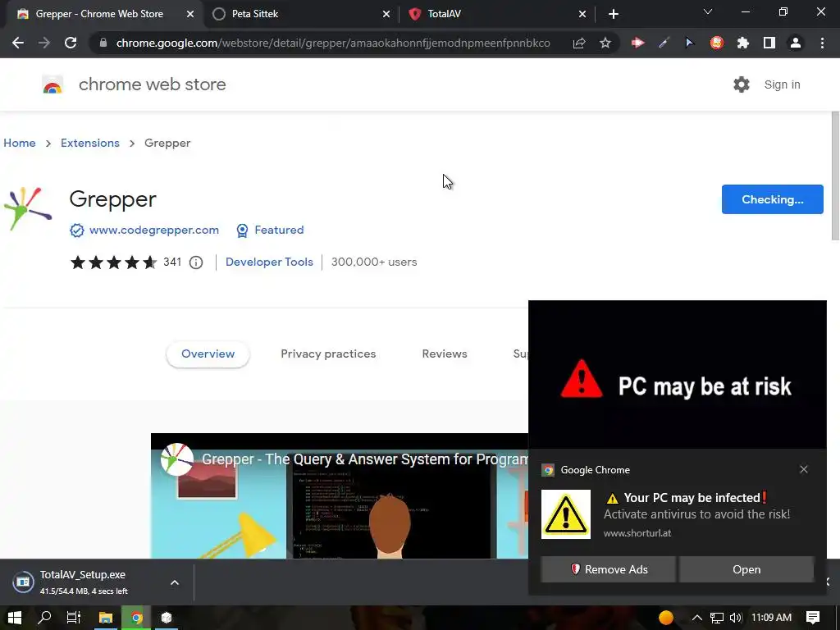Open the Extensions puzzle piece menu
Screen dimensions: 840x630
[x=743, y=43]
